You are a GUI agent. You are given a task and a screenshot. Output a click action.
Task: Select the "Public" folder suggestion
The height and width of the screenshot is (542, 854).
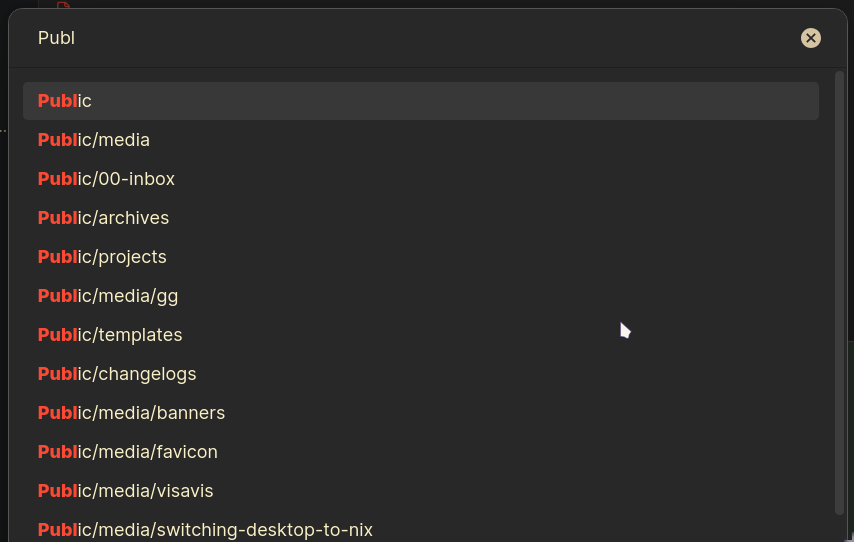(420, 101)
